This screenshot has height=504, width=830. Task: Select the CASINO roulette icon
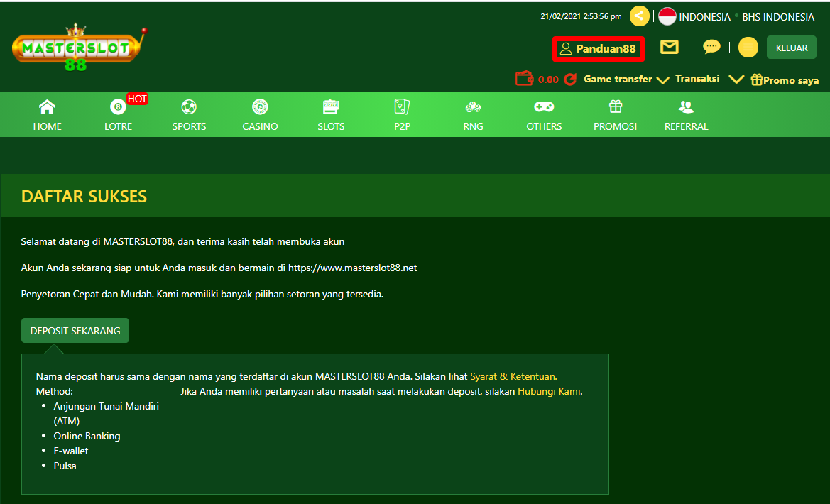pyautogui.click(x=260, y=108)
